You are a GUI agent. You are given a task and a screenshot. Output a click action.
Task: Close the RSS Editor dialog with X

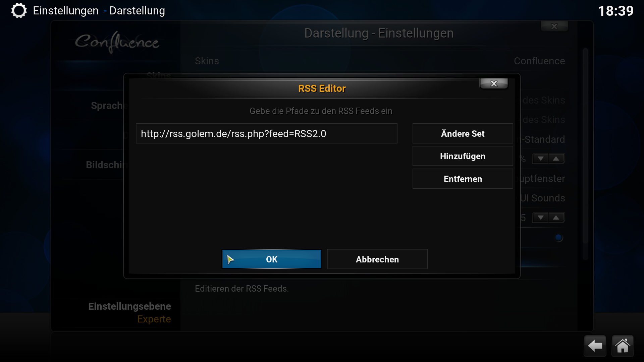pyautogui.click(x=494, y=84)
